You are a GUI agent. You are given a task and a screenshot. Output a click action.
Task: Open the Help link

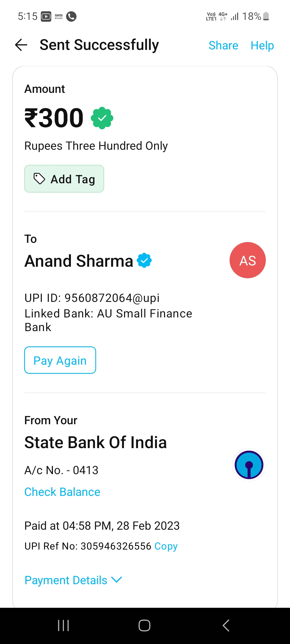(x=262, y=45)
